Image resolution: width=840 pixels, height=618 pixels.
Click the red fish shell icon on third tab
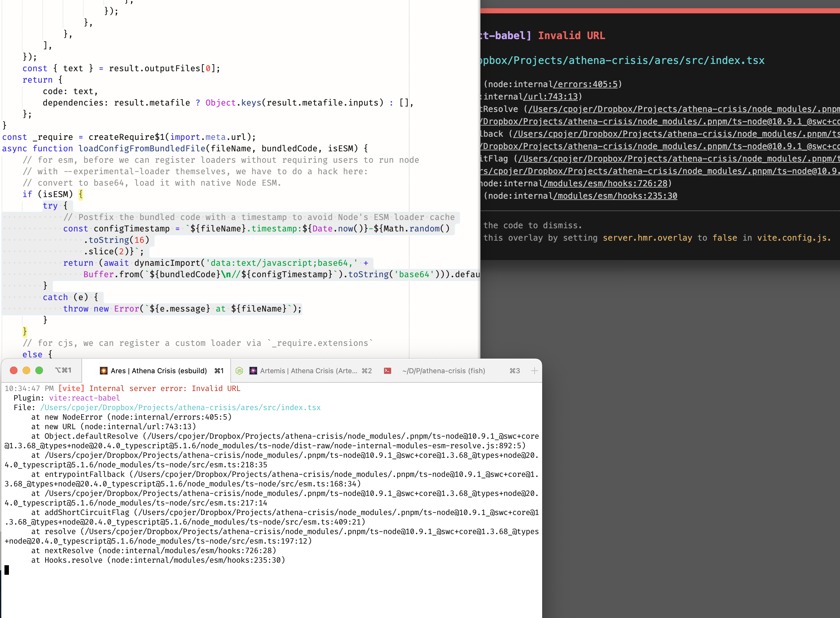388,371
